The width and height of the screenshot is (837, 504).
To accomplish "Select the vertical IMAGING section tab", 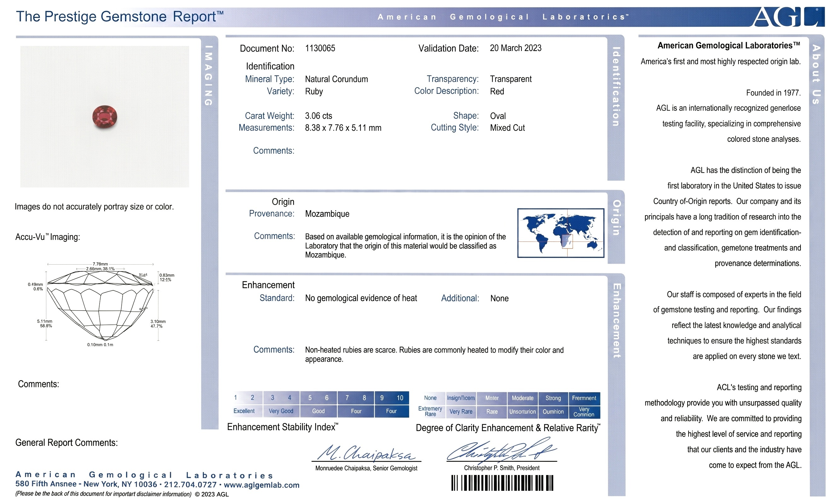I will tap(209, 75).
